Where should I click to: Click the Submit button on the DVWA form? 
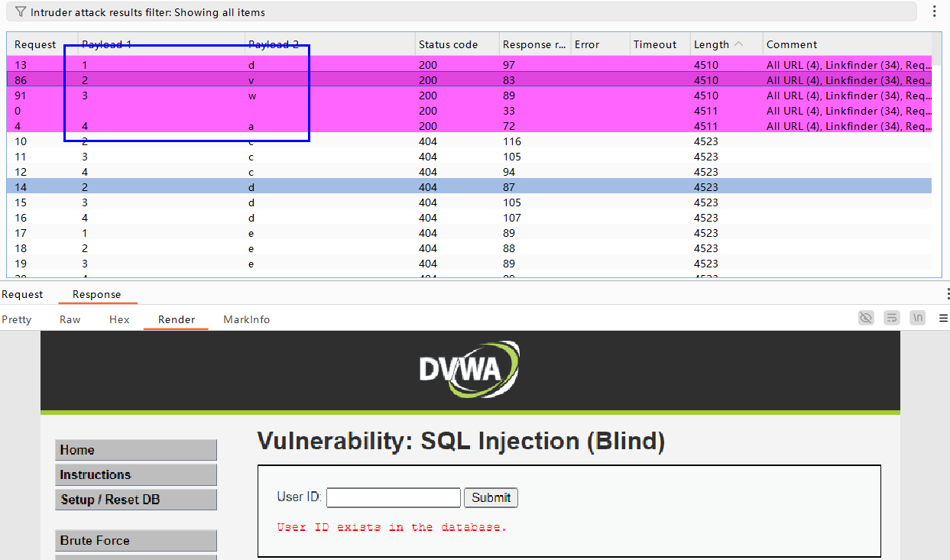pos(491,497)
